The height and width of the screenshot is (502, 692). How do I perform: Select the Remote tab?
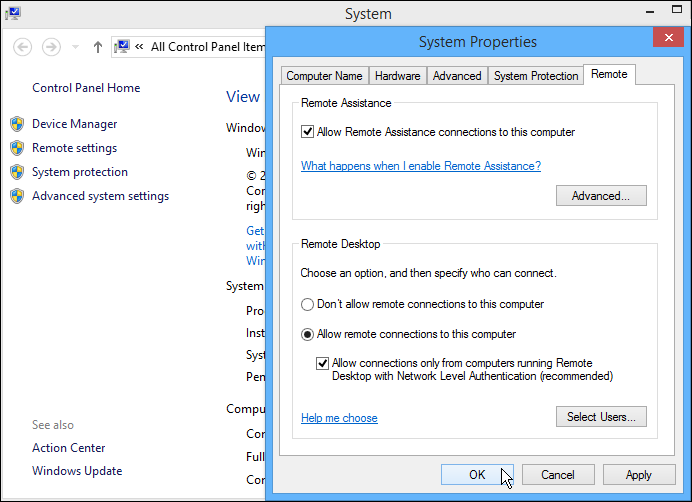(609, 74)
